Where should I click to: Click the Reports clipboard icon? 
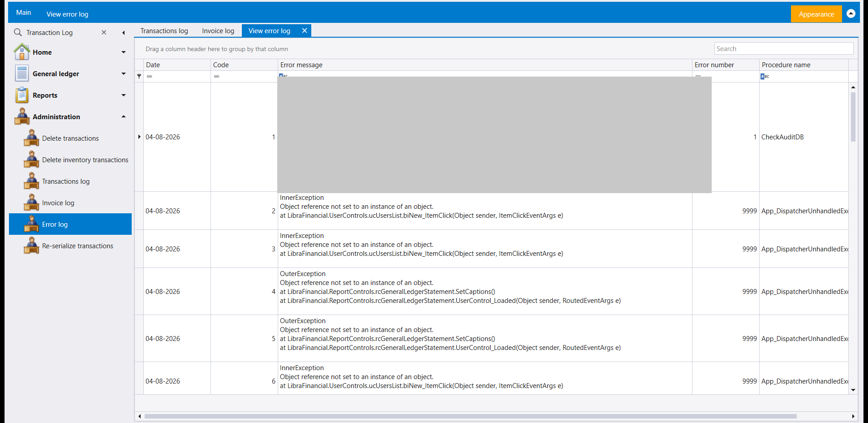(x=21, y=95)
